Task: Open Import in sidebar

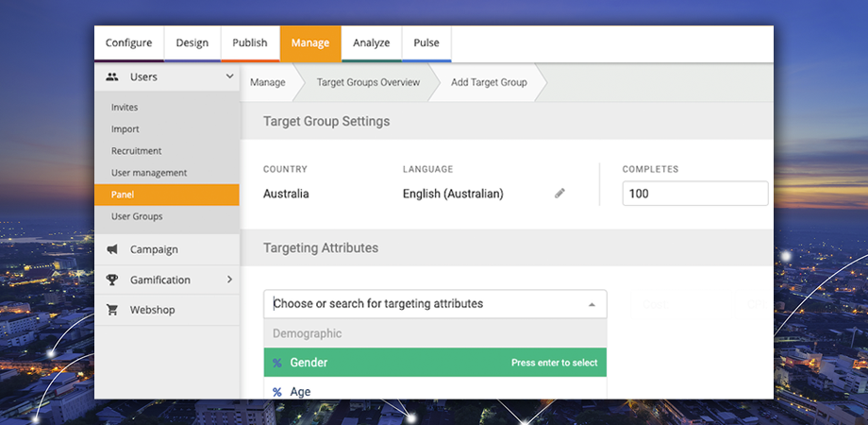Action: click(x=125, y=129)
